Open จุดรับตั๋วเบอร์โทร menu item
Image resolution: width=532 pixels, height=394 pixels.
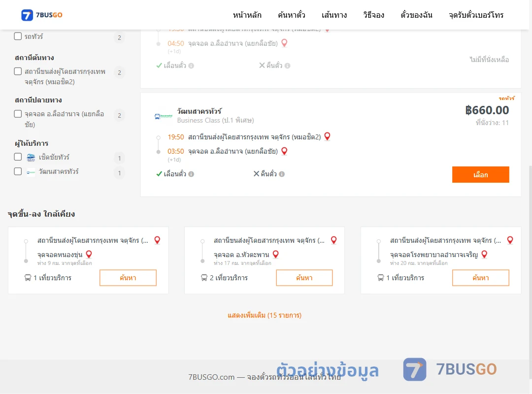pos(476,15)
